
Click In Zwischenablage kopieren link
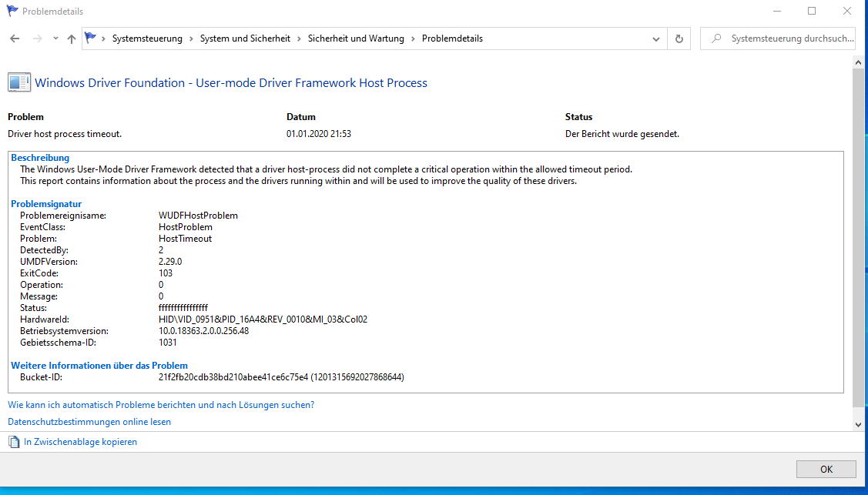[80, 442]
